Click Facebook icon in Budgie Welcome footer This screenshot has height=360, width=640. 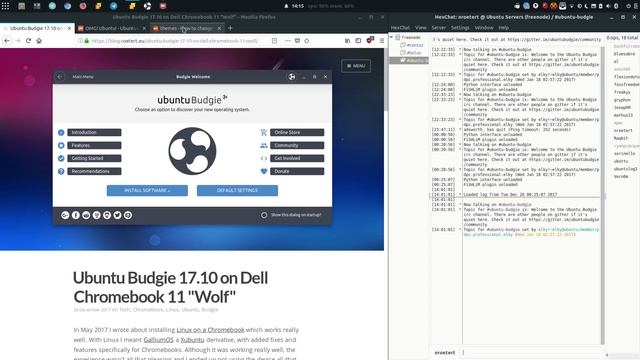[76, 215]
